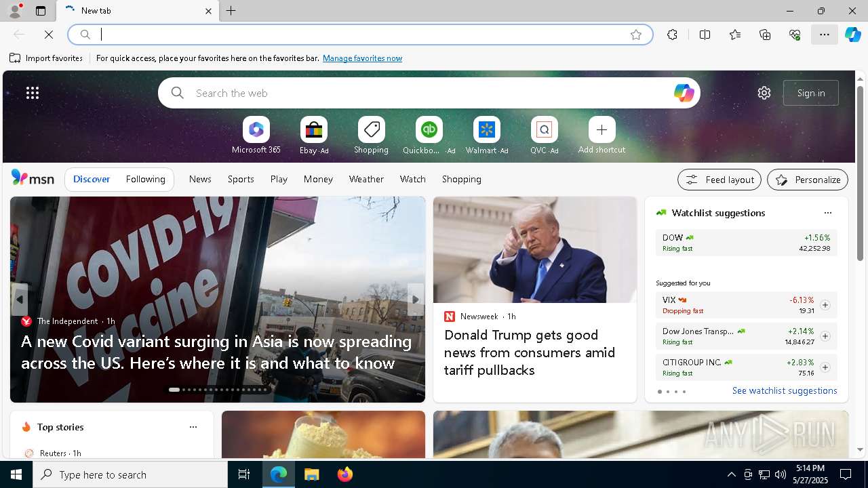This screenshot has width=868, height=488.
Task: Add CITIGROUP INC. to watchlist
Action: 825,367
